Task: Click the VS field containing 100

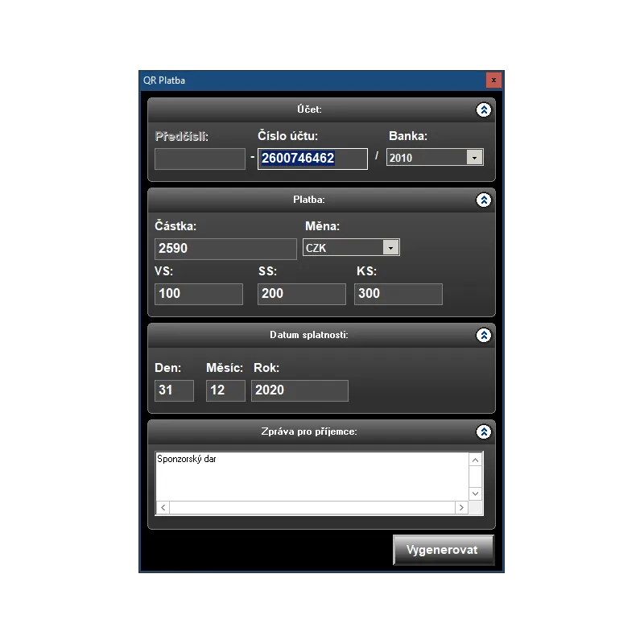Action: click(199, 294)
